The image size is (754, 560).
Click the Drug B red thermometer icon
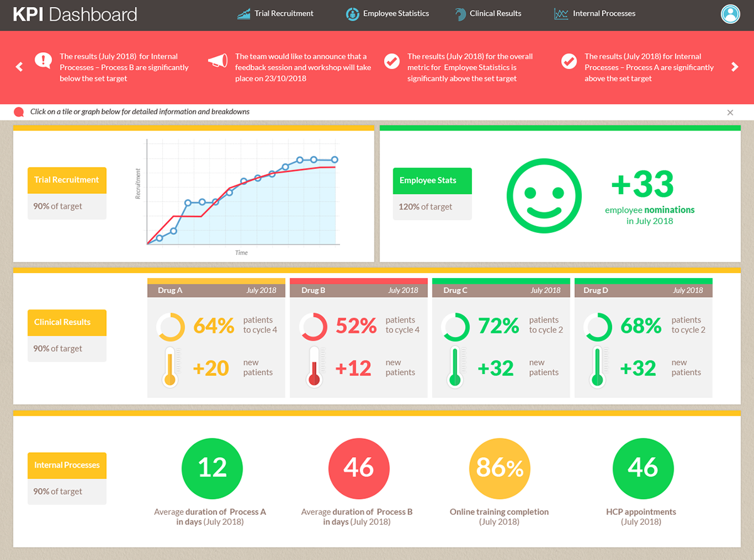(314, 367)
